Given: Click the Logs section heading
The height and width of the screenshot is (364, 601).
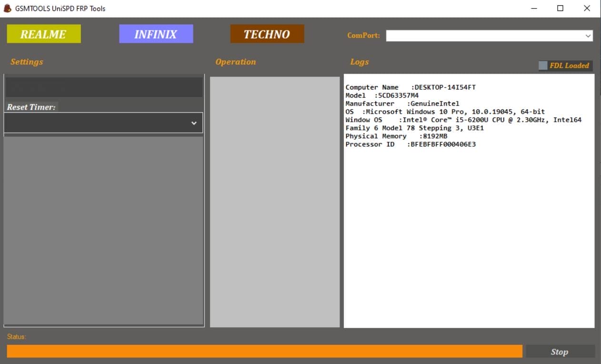Looking at the screenshot, I should [359, 61].
